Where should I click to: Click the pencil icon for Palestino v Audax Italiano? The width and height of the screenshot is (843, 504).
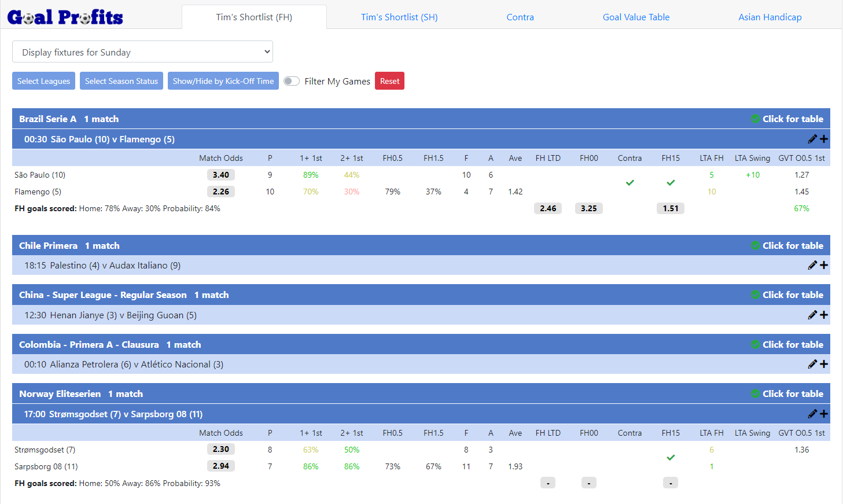tap(812, 265)
